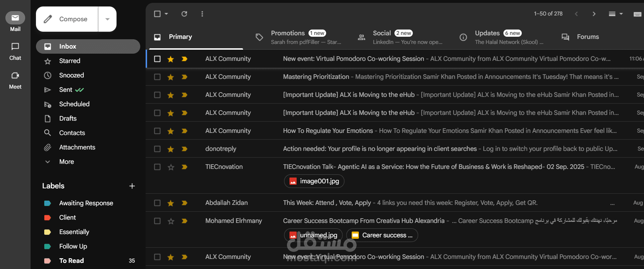Click the input tools keyboard icon
The width and height of the screenshot is (644, 269).
pos(637,14)
